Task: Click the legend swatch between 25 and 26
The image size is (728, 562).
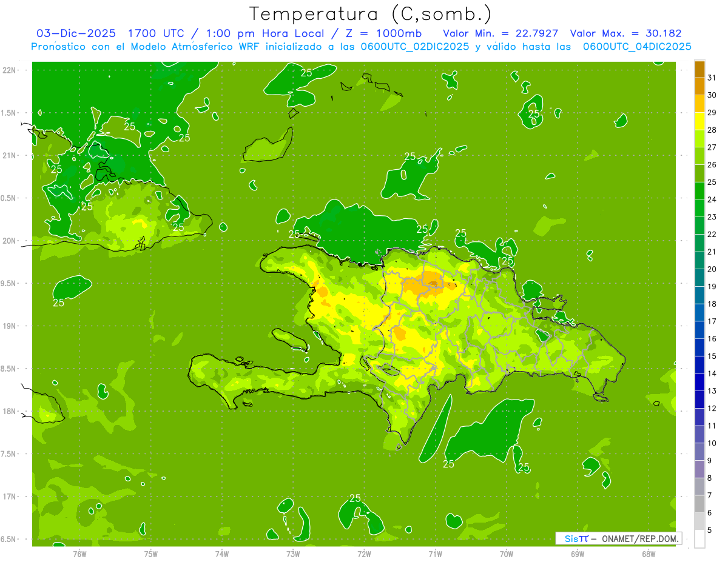Action: [x=699, y=173]
